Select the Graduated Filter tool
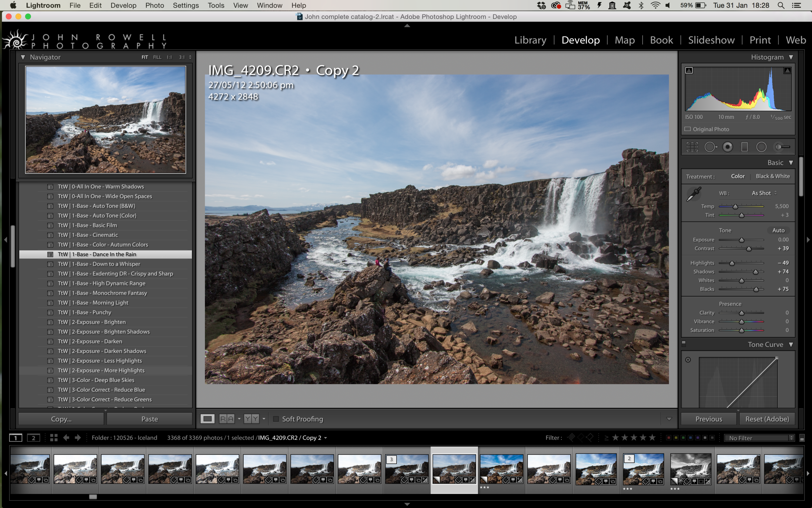The image size is (812, 508). pyautogui.click(x=744, y=147)
